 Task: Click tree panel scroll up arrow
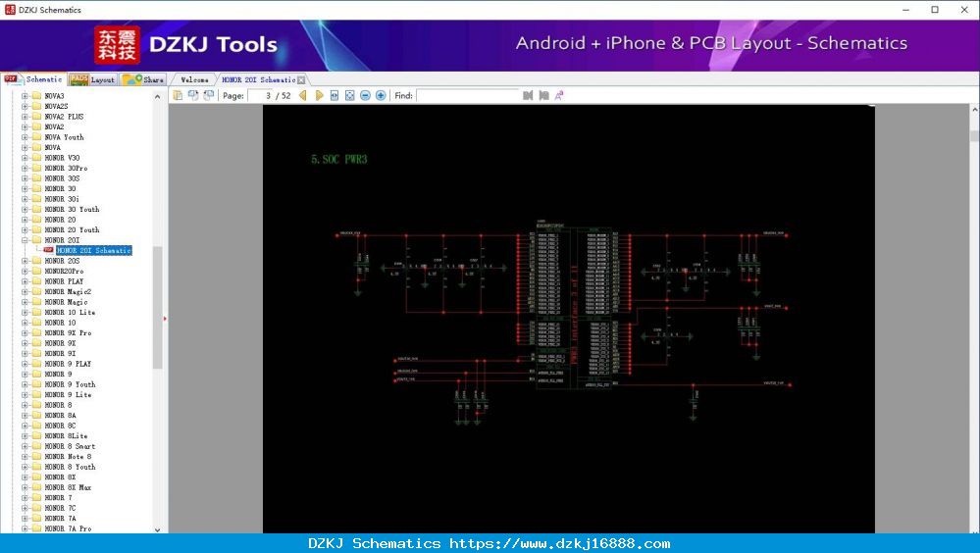(x=158, y=97)
